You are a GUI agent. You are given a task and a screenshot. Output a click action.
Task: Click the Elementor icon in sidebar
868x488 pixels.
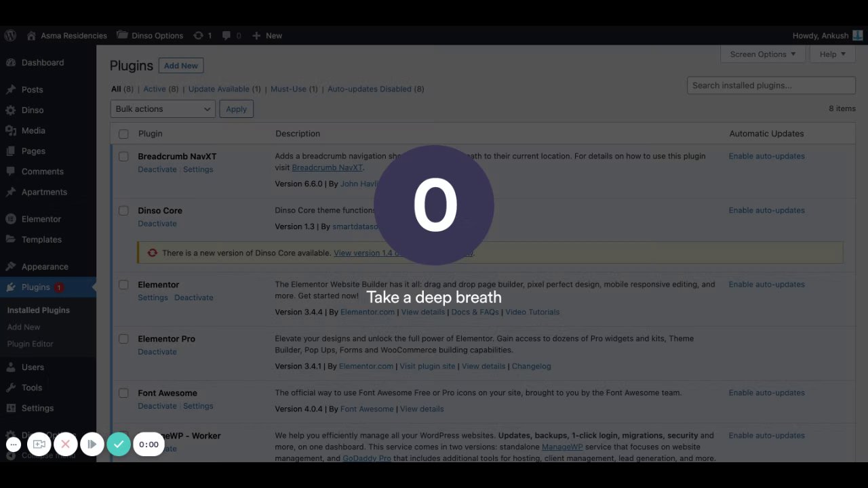11,219
